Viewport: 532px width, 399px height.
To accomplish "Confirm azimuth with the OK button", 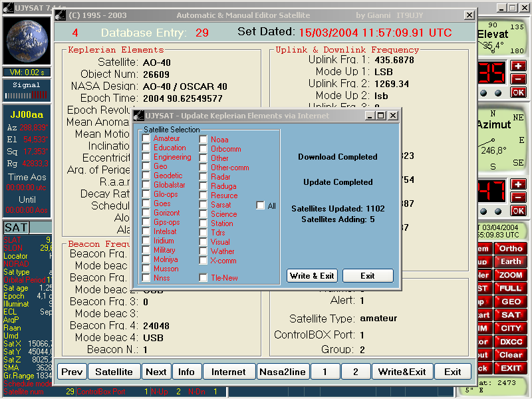I will coord(518,211).
